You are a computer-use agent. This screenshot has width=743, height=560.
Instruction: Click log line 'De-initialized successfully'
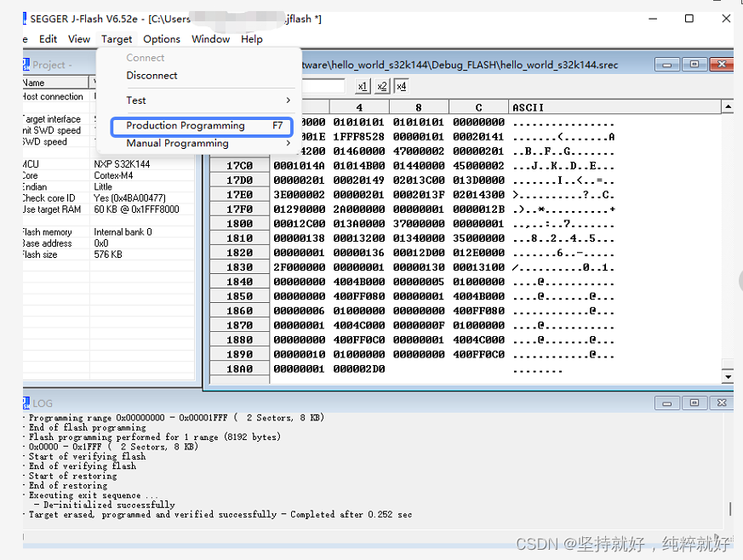click(x=109, y=505)
